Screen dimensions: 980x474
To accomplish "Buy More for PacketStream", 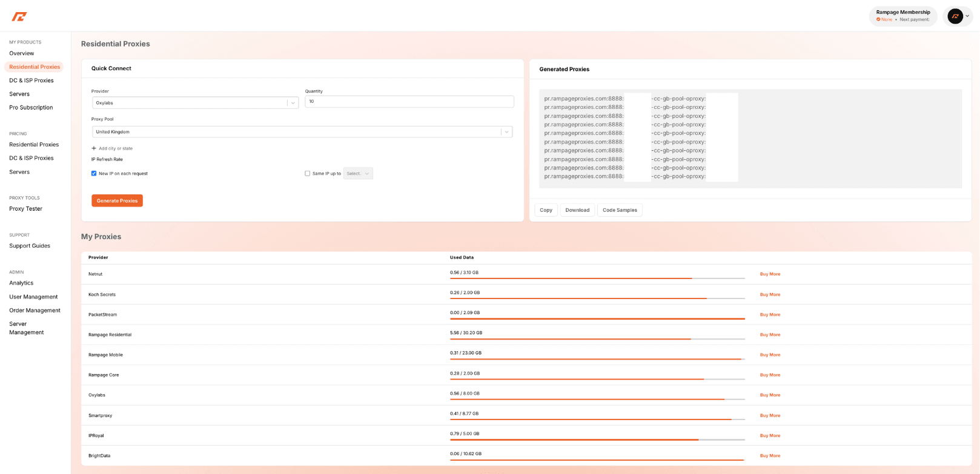I will pyautogui.click(x=770, y=315).
